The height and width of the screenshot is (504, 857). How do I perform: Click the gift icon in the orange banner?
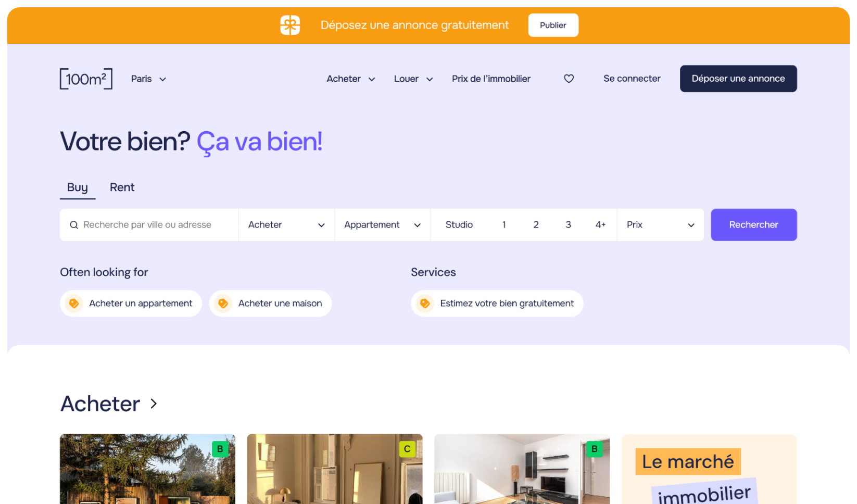[x=290, y=25]
